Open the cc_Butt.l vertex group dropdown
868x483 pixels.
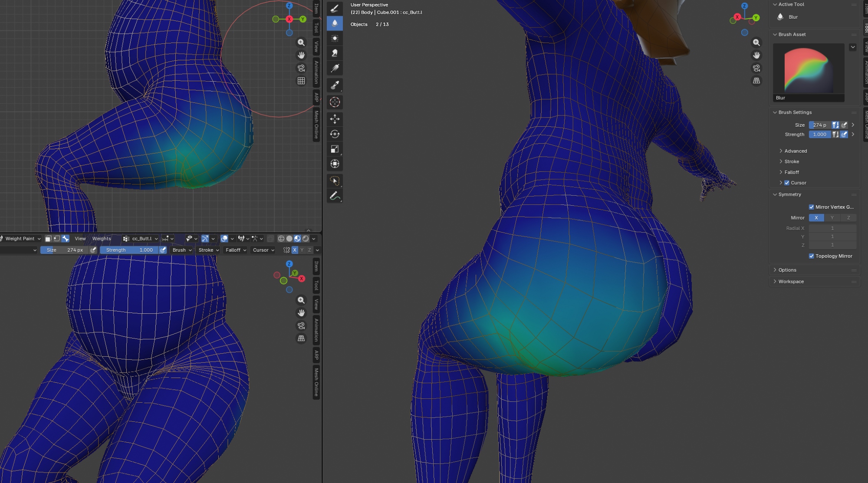[141, 239]
